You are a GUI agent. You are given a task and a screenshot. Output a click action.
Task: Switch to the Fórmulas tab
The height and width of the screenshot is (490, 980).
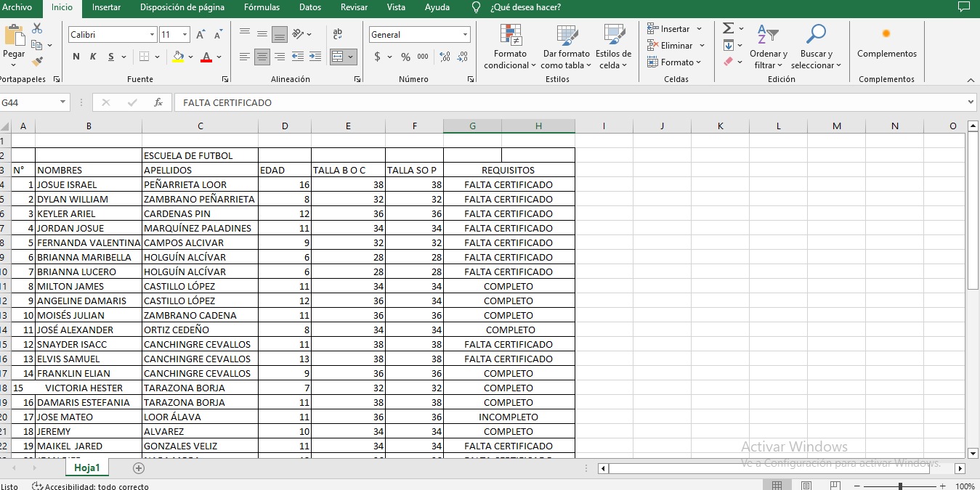click(262, 7)
